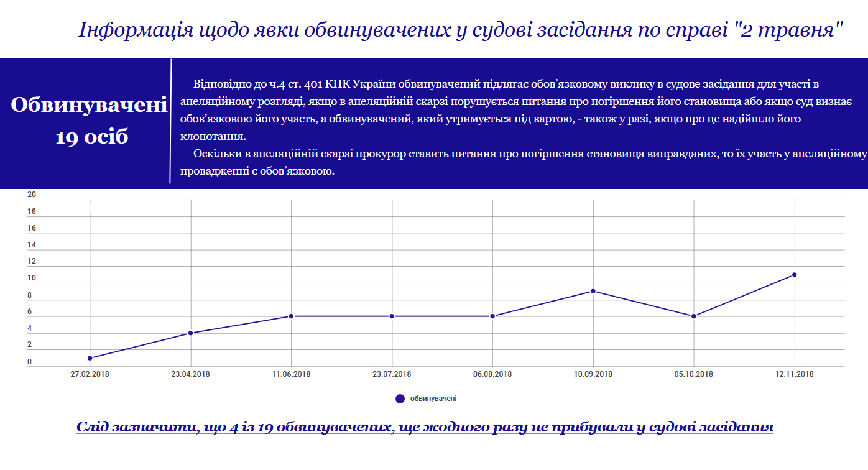Click the x-axis label 05.10.2018
Screen dimensions: 868x470
click(x=694, y=374)
